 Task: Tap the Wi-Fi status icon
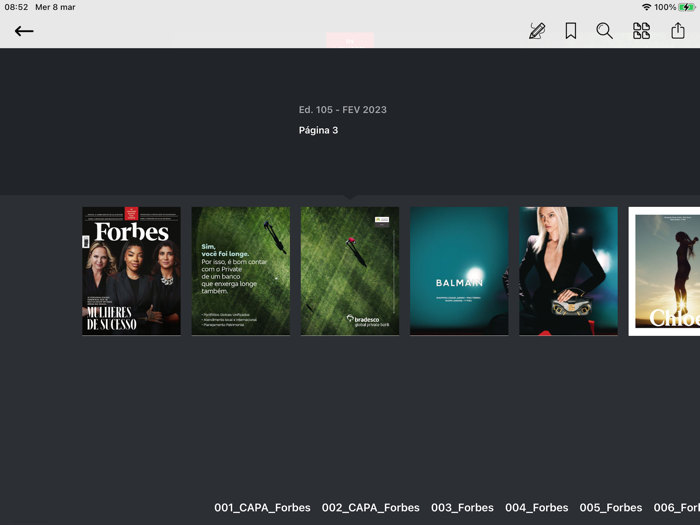(x=646, y=7)
